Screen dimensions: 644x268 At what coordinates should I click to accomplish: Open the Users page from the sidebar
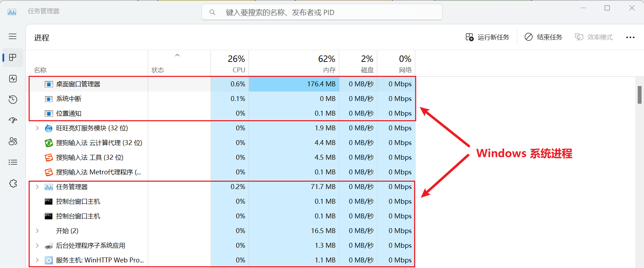[x=13, y=141]
